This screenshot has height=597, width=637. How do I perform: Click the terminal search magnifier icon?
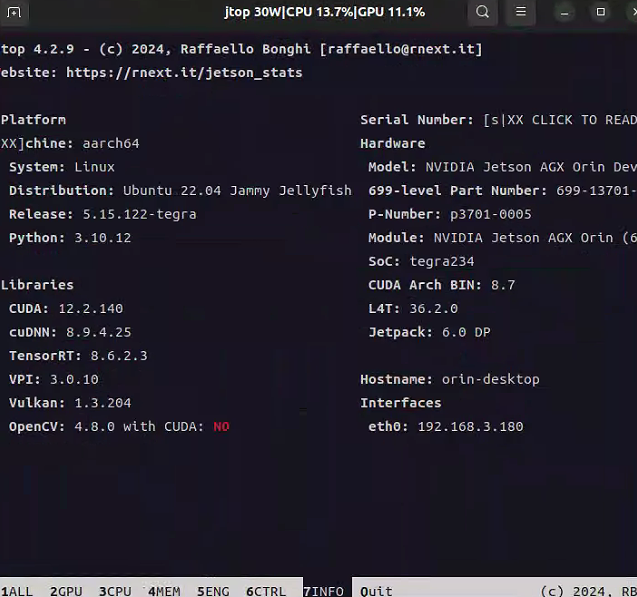(483, 12)
